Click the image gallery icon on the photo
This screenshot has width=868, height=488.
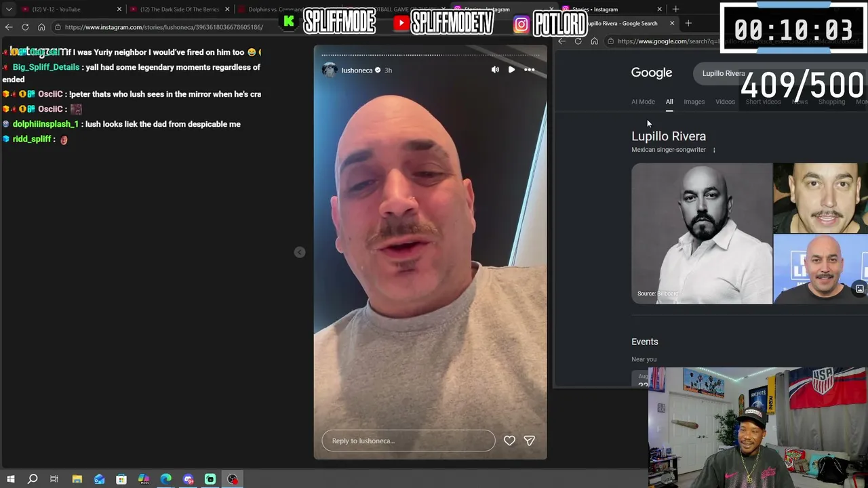[859, 289]
